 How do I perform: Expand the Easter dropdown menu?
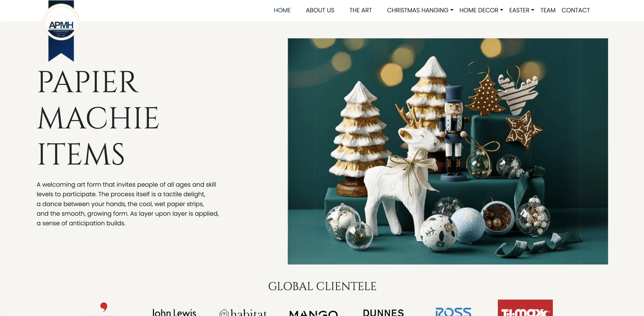[521, 10]
